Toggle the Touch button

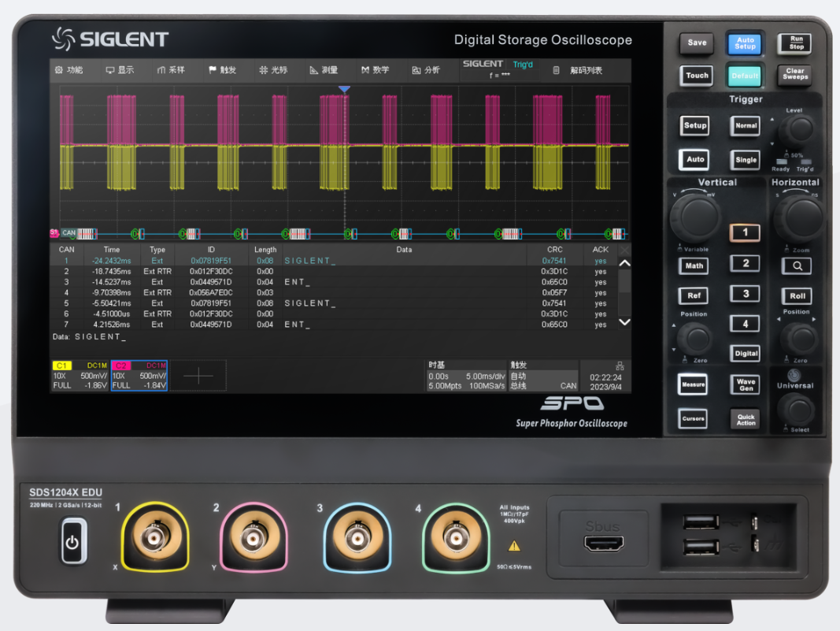[697, 76]
